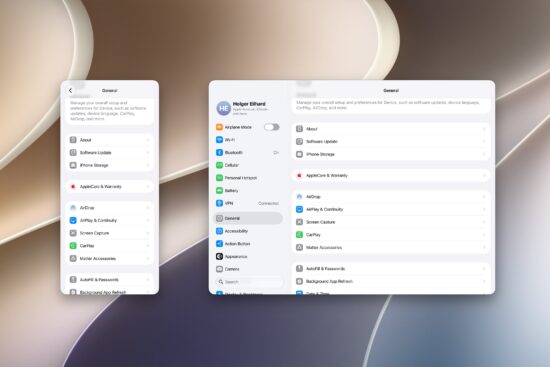Viewport: 550px width, 367px height.
Task: Select the Cellular label in the sidebar
Action: click(x=232, y=165)
